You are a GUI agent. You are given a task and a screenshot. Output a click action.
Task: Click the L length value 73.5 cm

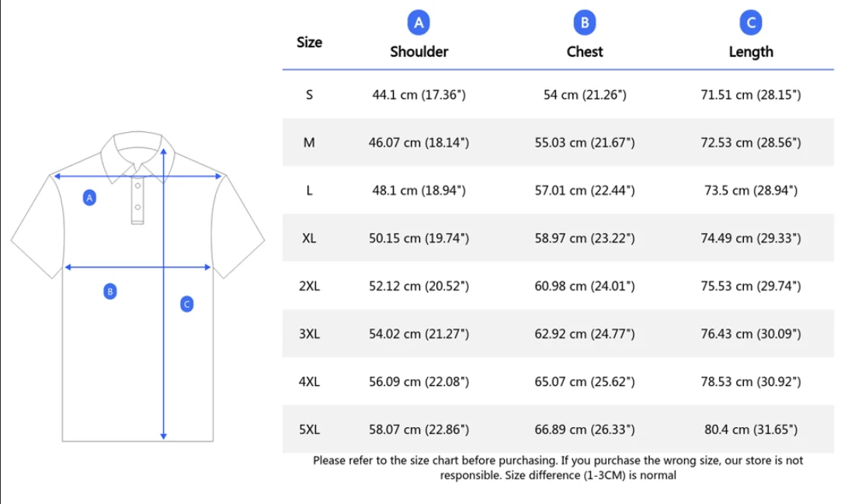pos(751,190)
